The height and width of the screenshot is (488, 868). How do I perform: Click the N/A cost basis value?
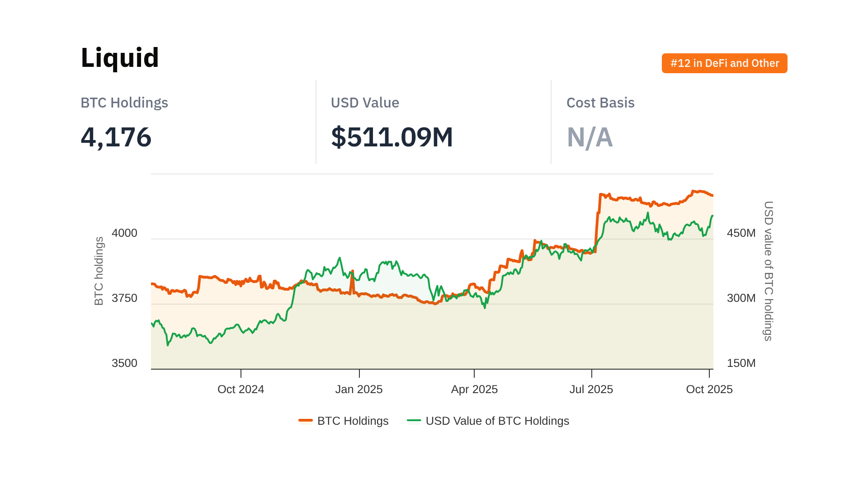590,137
